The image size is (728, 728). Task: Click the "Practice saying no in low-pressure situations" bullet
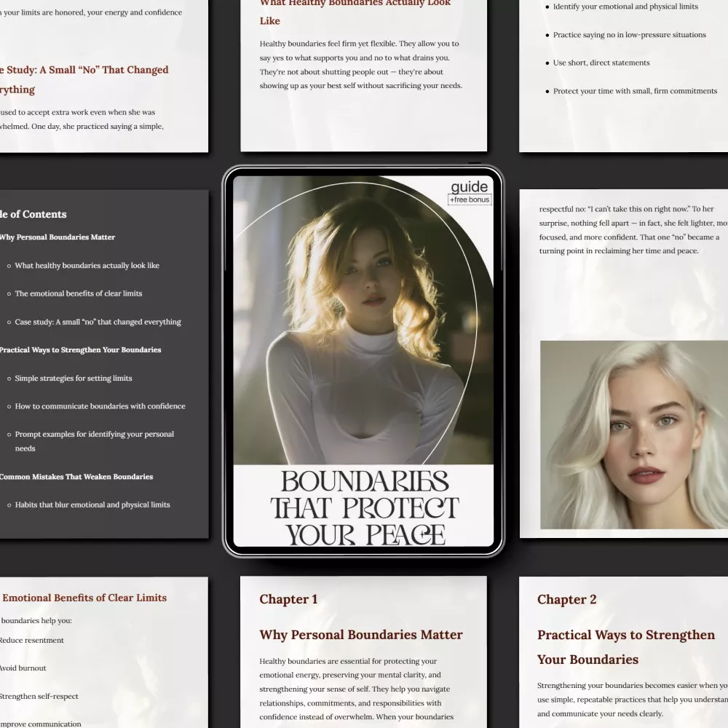tap(629, 35)
